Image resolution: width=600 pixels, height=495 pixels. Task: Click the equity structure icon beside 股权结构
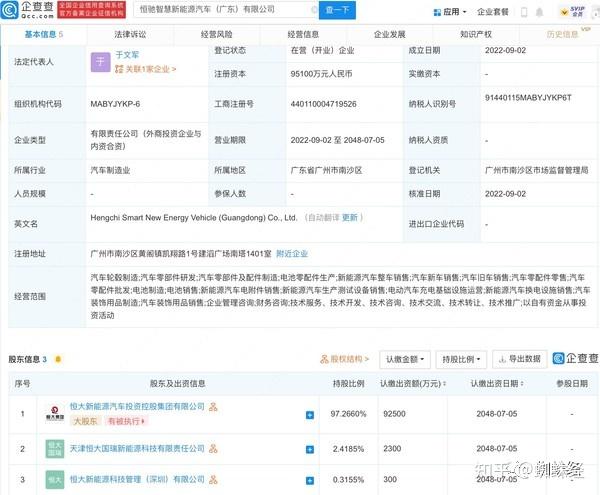pos(324,359)
